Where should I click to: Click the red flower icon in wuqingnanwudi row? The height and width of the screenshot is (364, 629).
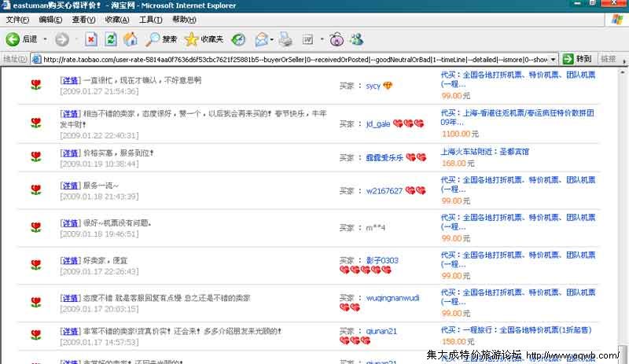pos(36,302)
